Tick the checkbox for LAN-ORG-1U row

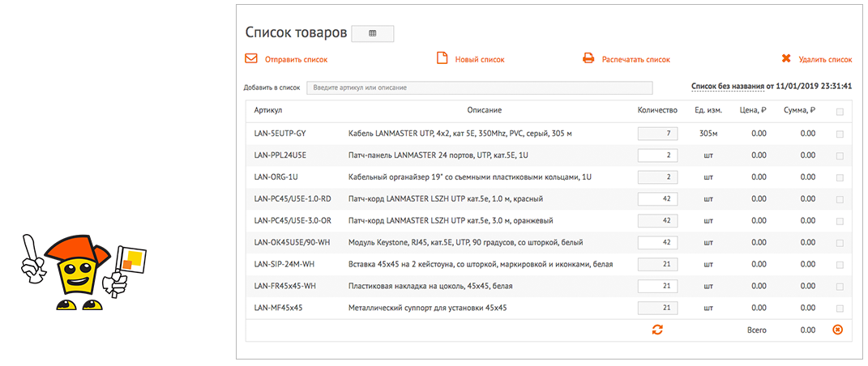click(839, 177)
